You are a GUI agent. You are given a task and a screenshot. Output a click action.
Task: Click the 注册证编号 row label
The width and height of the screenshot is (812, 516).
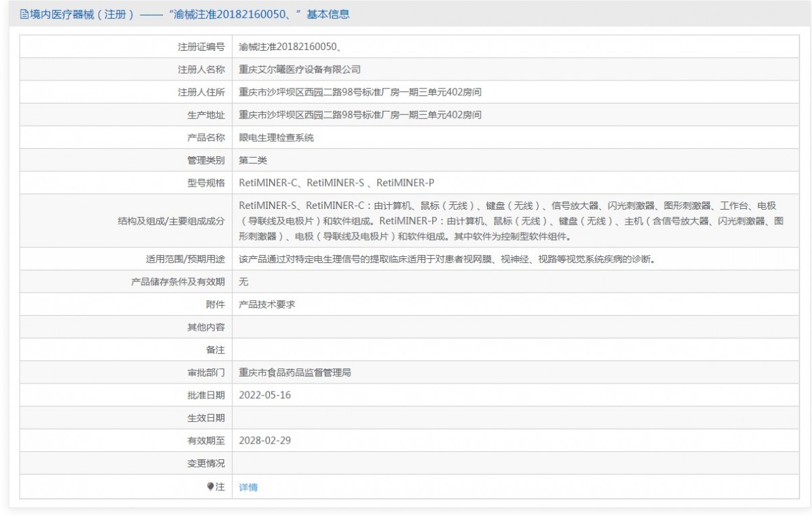pos(201,47)
